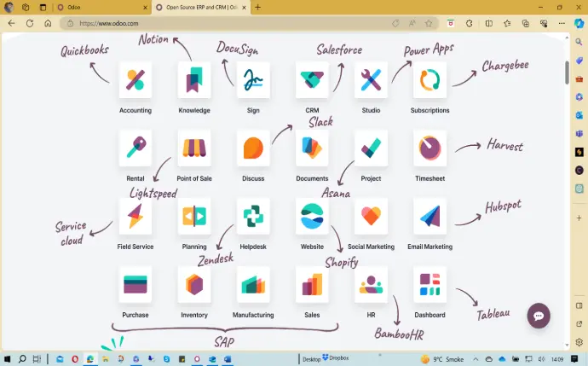Open the Dashboard app icon
This screenshot has width=588, height=366.
click(x=429, y=285)
